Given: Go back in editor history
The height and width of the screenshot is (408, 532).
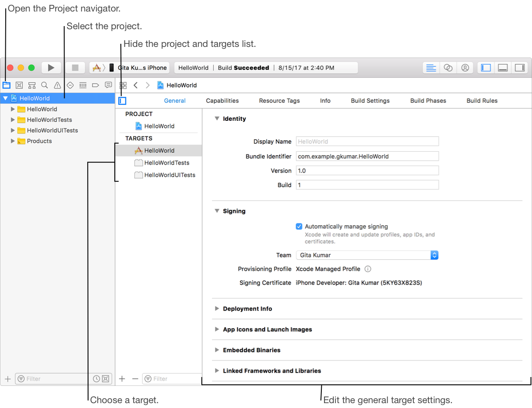Looking at the screenshot, I should click(x=136, y=85).
